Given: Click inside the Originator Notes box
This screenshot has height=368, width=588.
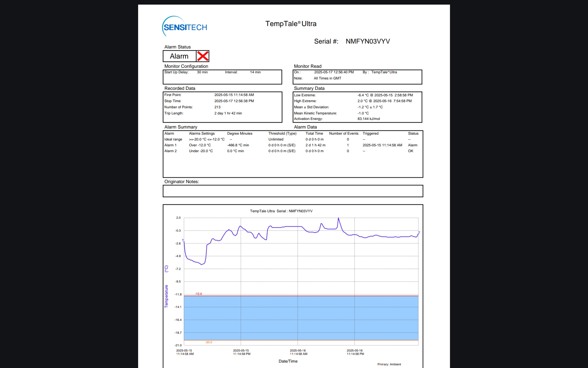Looking at the screenshot, I should tap(293, 191).
